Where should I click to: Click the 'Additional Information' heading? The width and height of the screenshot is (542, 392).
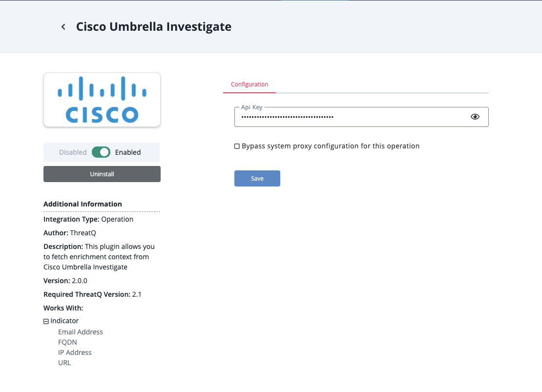coord(83,204)
